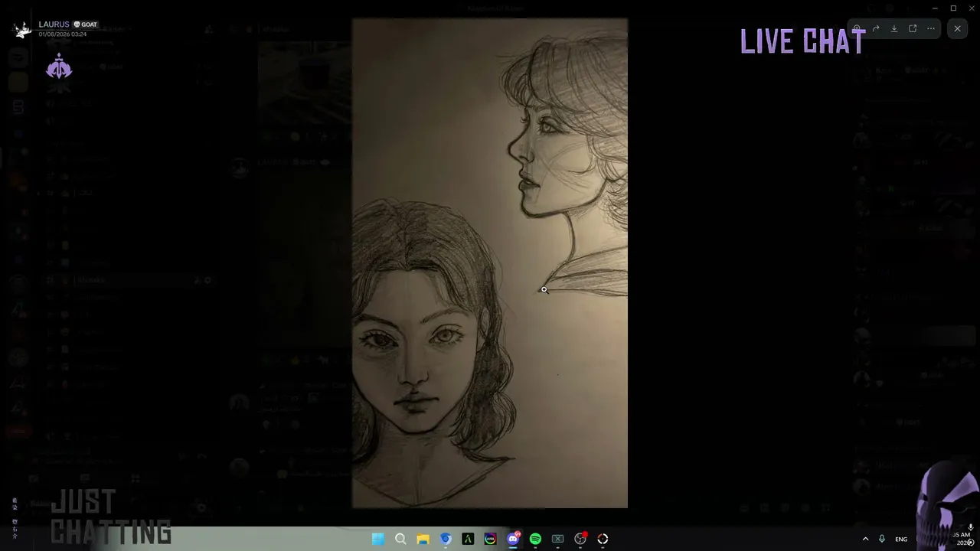The image size is (980, 551).
Task: Click the microphone in-use tray icon
Action: 882,539
